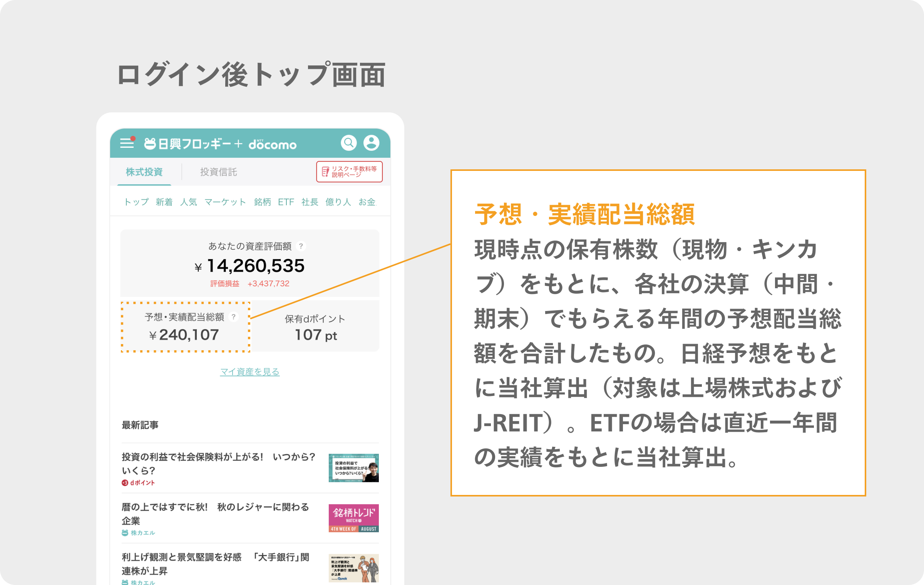Click help icon beside 予想・実績配当総額
The width and height of the screenshot is (924, 585).
click(233, 317)
